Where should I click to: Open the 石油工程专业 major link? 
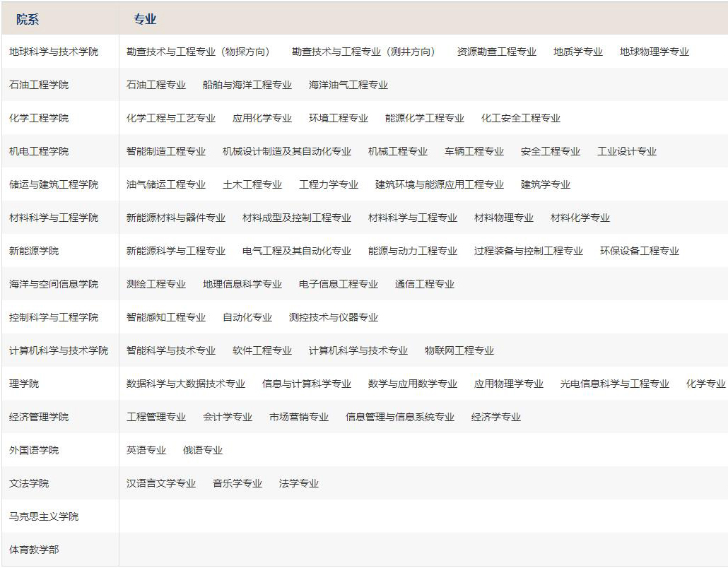pos(156,85)
